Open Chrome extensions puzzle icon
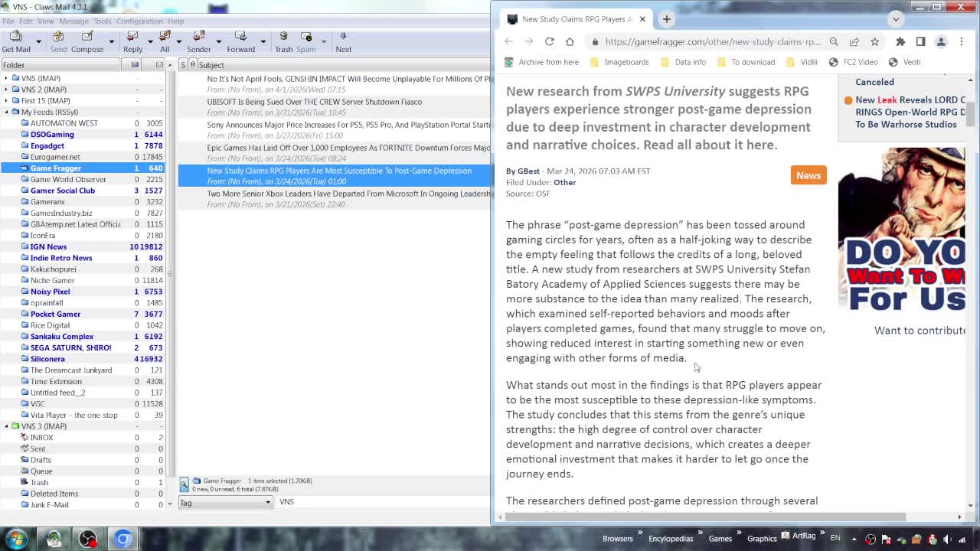This screenshot has height=551, width=980. point(900,41)
